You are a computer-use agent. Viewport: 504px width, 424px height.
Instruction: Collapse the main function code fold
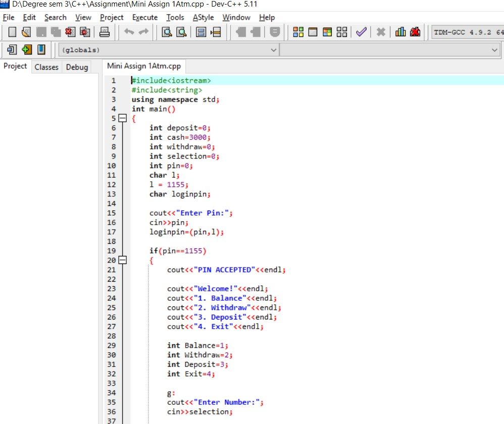122,118
